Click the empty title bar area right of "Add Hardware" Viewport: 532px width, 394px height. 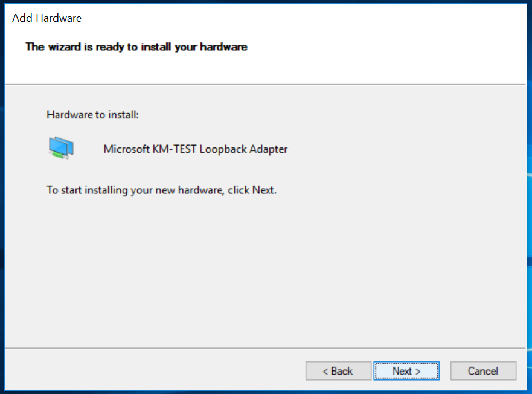click(302, 18)
